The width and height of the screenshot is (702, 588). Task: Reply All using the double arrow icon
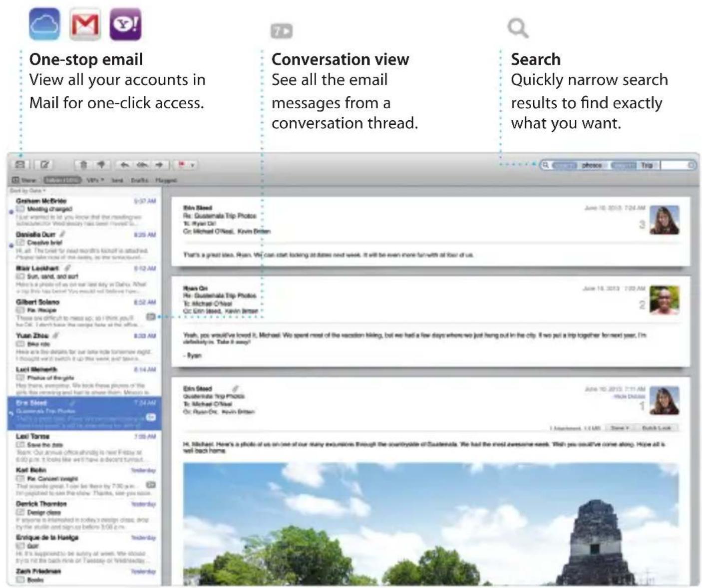pos(142,164)
